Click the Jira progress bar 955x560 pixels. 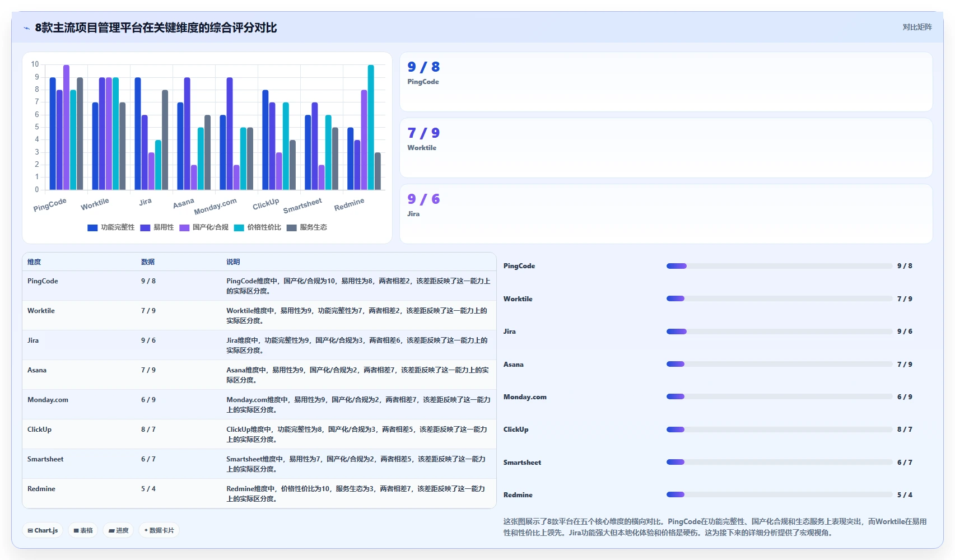[x=779, y=332]
